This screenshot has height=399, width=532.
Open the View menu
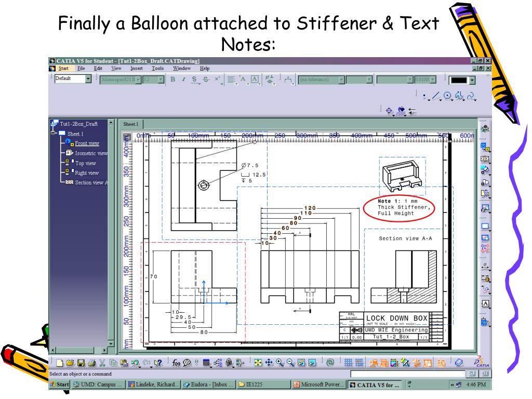116,68
